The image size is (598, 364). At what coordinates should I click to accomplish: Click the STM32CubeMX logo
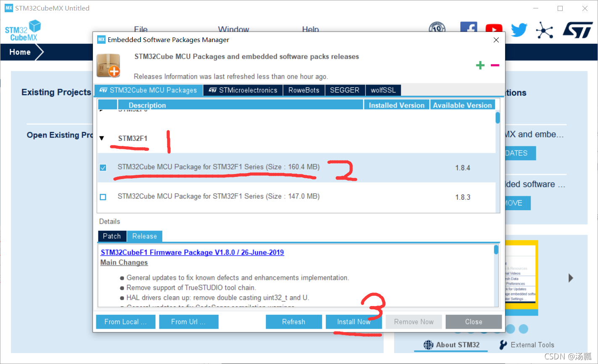click(23, 31)
